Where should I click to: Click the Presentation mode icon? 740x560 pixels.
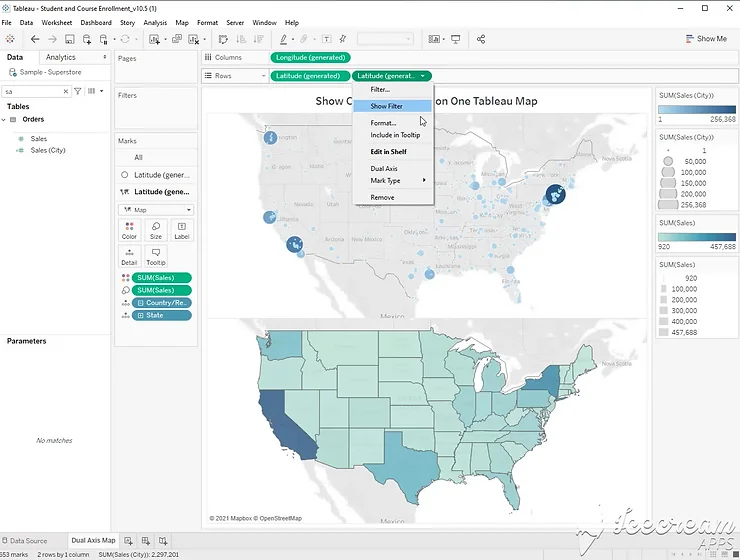click(x=455, y=39)
